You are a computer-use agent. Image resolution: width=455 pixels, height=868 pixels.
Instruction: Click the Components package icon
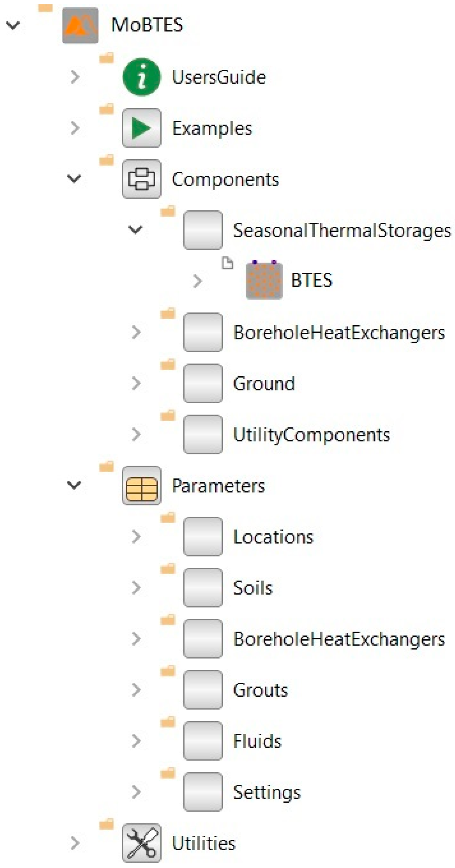pos(141,179)
